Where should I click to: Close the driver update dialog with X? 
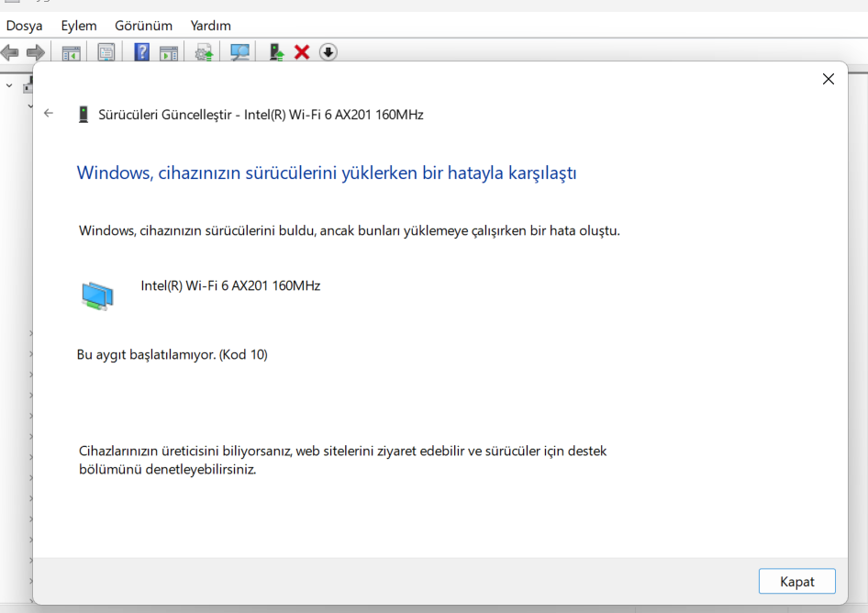[x=829, y=79]
